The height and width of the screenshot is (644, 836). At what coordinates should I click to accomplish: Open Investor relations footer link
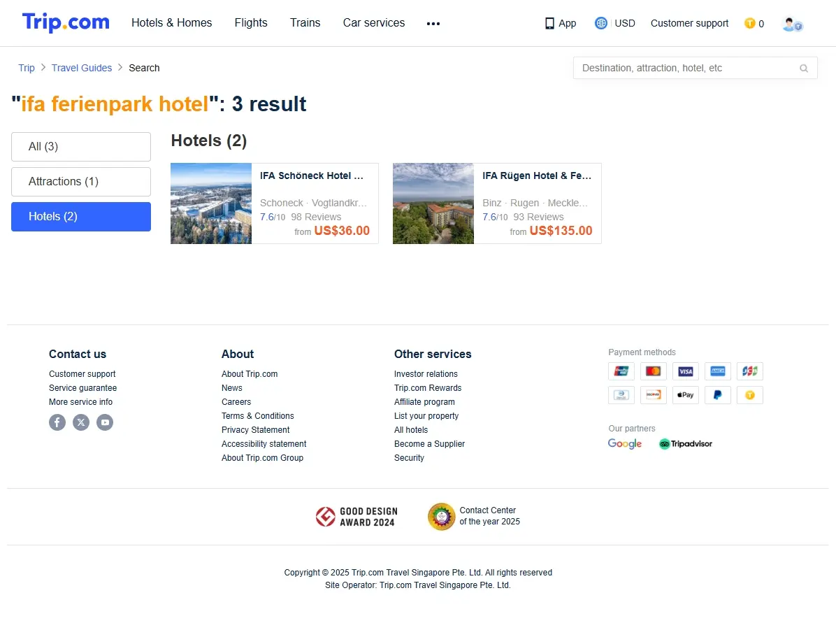426,374
